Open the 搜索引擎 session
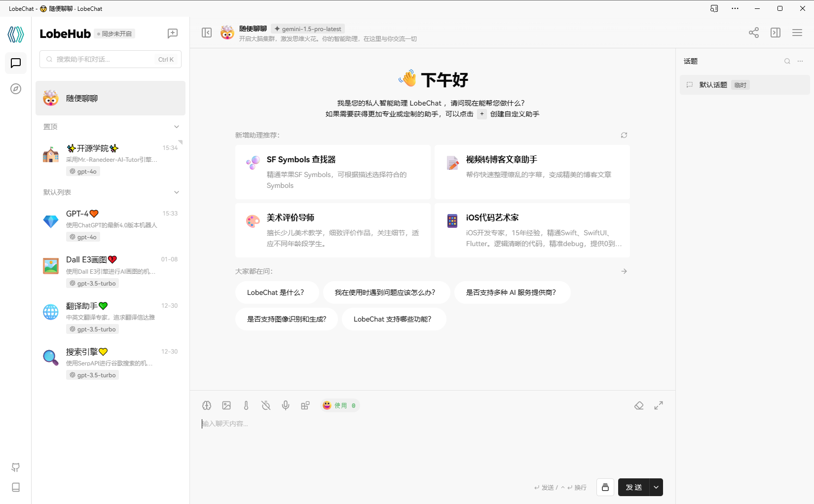This screenshot has height=504, width=814. 111,363
